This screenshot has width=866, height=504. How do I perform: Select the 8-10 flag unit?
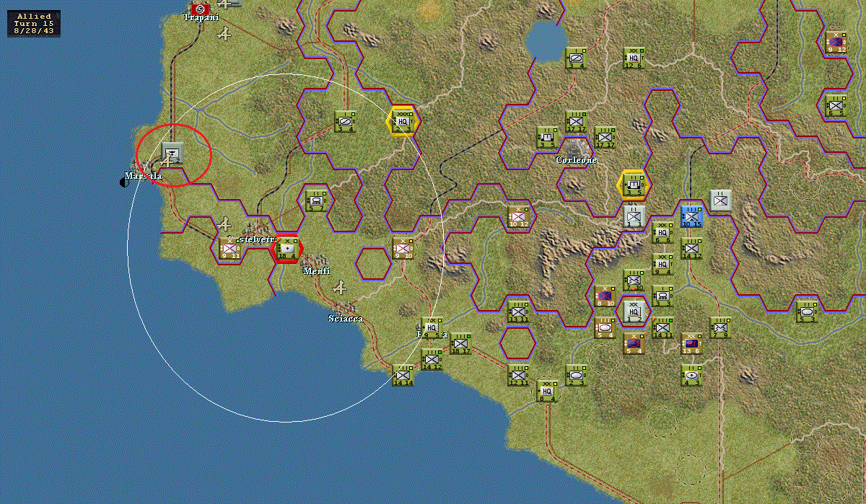pyautogui.click(x=605, y=296)
